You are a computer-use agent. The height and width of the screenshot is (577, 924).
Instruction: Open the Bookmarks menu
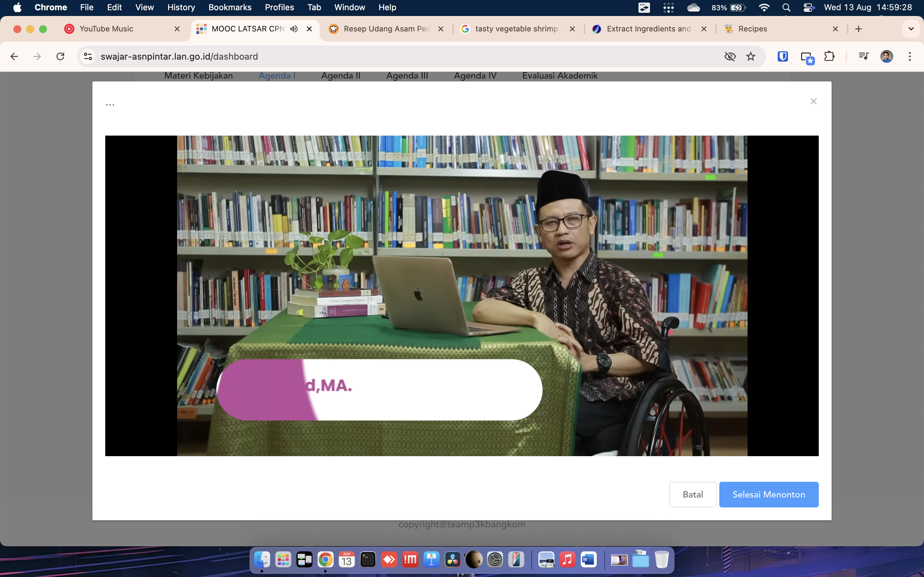(x=230, y=8)
